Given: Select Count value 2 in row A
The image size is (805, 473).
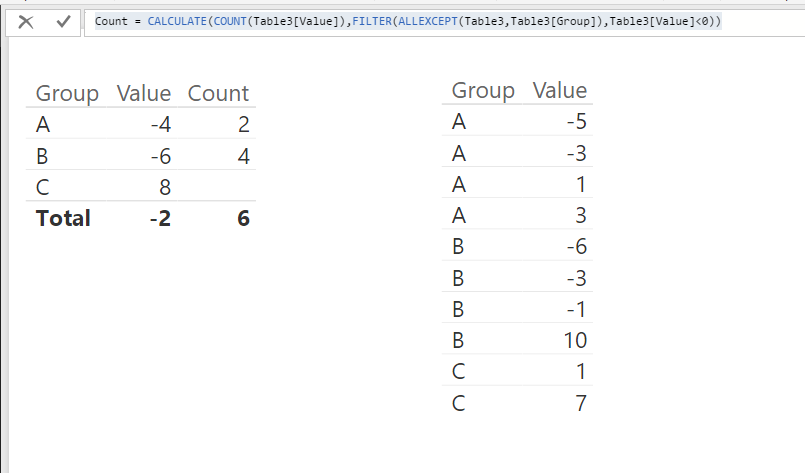Looking at the screenshot, I should point(244,124).
